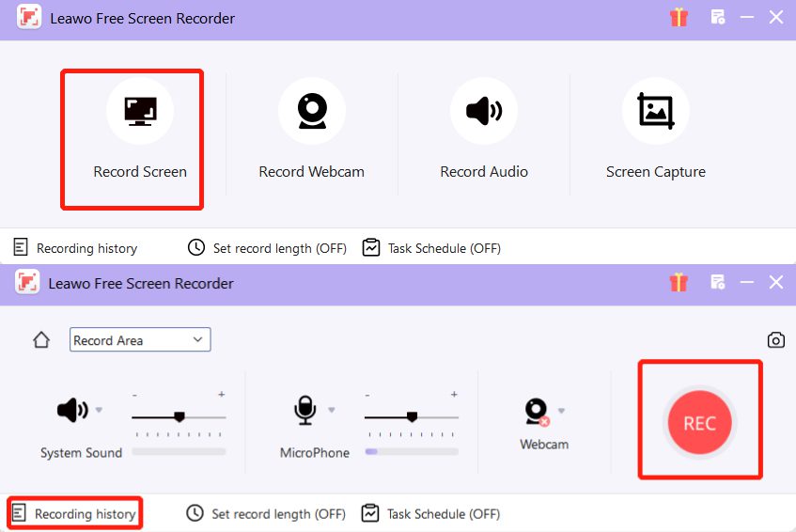796x532 pixels.
Task: Click the gift icon in the upper window's title bar
Action: click(679, 18)
